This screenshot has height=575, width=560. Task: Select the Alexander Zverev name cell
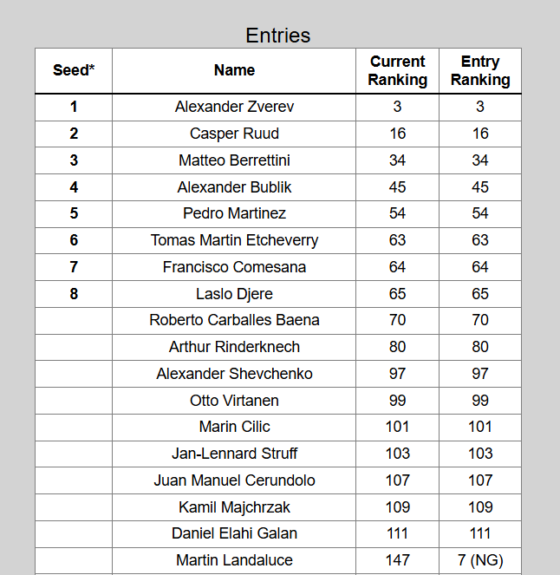point(234,107)
